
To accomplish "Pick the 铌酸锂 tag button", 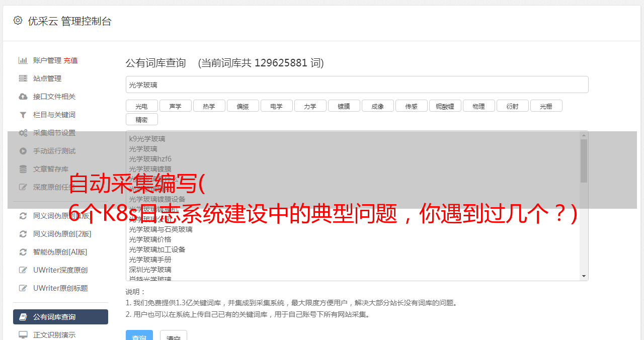I will (445, 106).
